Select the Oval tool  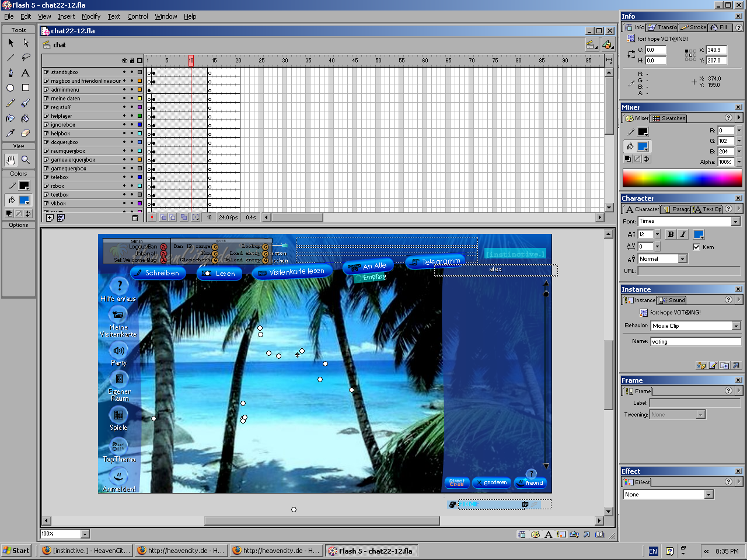tap(11, 88)
